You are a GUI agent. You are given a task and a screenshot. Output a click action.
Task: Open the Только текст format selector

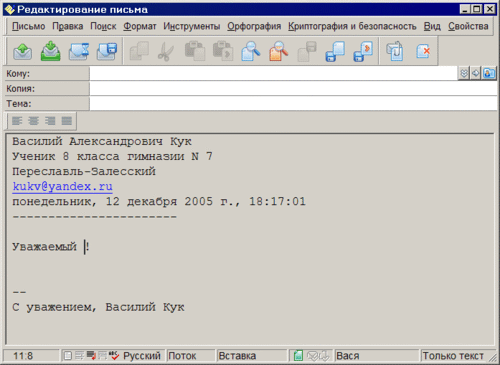pyautogui.click(x=453, y=356)
